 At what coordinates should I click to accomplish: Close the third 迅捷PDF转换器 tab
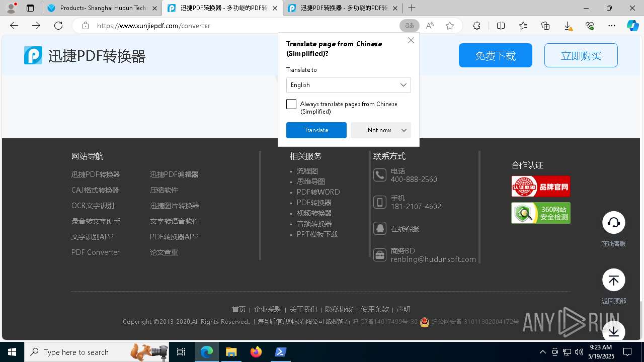(x=395, y=8)
